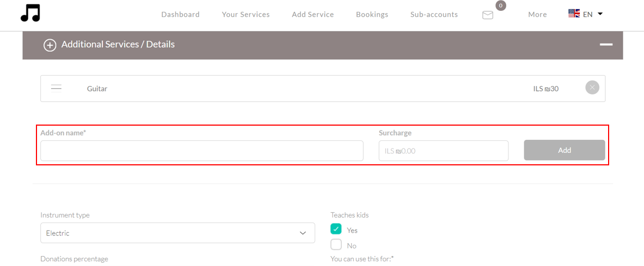
Task: Open the envelope messages icon
Action: [x=488, y=15]
